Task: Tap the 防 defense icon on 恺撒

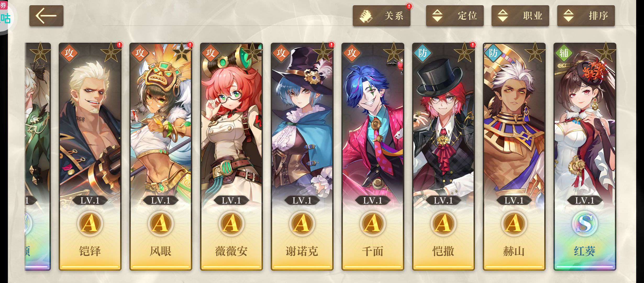Action: tap(423, 53)
